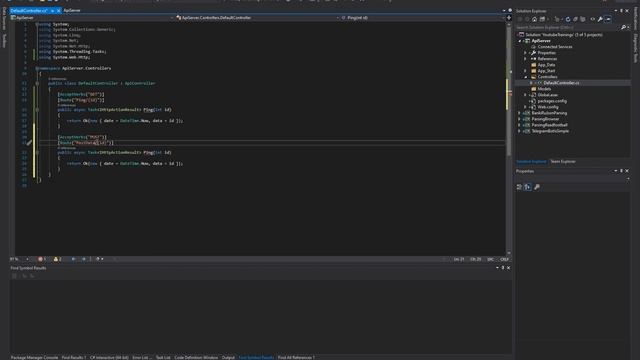Open Properties panel window options dropdown
The width and height of the screenshot is (640, 360).
pyautogui.click(x=616, y=171)
